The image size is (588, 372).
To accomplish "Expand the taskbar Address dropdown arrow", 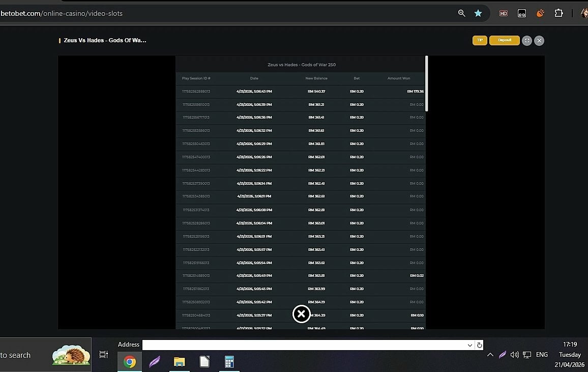I will tap(469, 345).
